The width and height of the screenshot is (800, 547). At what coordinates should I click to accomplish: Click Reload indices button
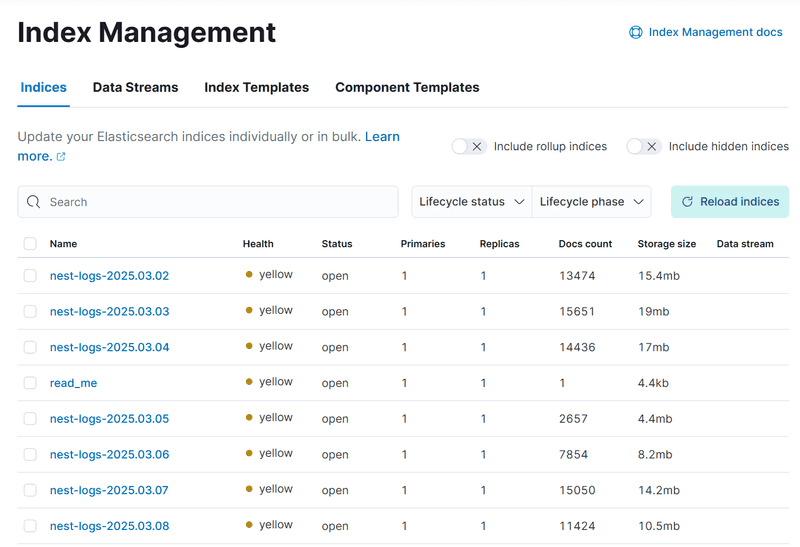pyautogui.click(x=730, y=202)
